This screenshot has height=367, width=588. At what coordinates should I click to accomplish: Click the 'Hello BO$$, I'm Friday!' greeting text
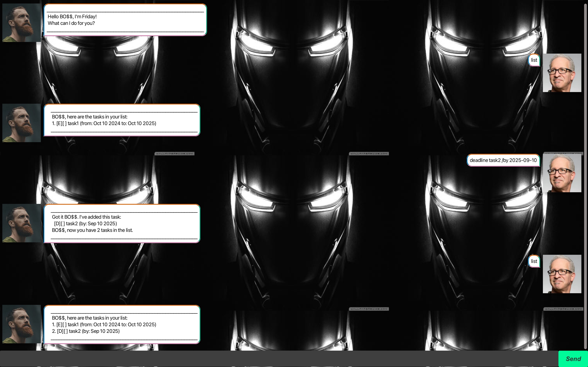pos(72,17)
